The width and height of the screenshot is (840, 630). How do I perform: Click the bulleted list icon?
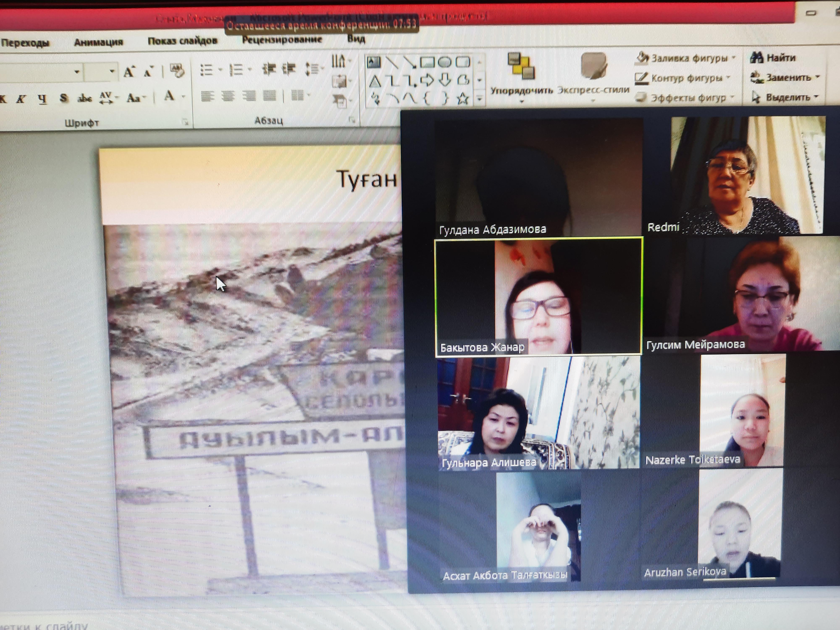[206, 70]
